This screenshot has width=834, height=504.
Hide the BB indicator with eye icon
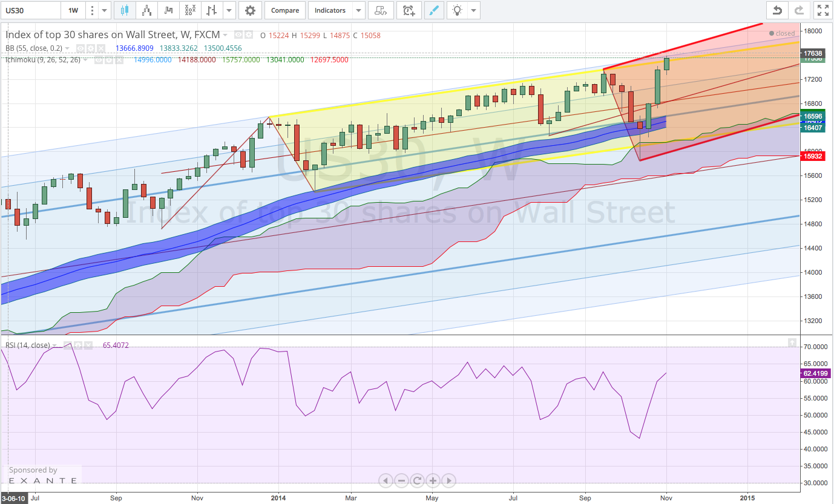click(80, 48)
